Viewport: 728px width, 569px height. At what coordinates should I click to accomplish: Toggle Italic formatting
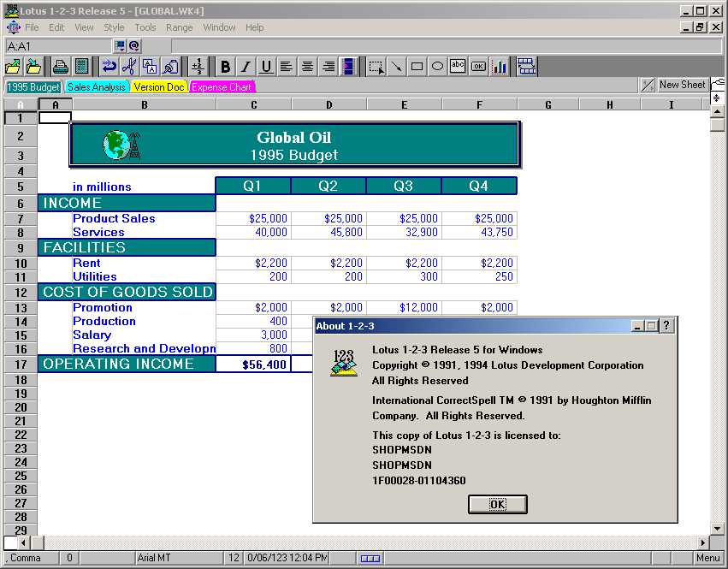click(246, 67)
